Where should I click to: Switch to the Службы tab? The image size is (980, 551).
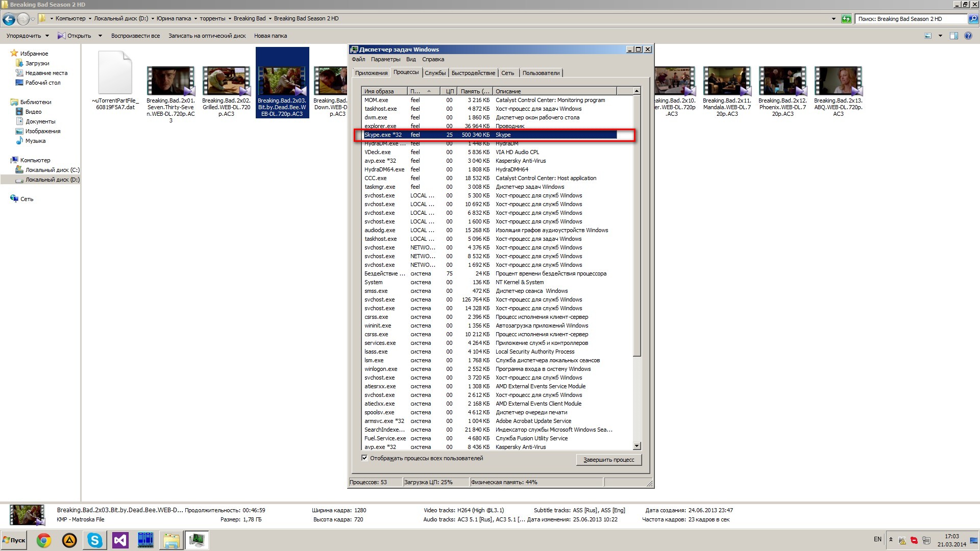(435, 73)
